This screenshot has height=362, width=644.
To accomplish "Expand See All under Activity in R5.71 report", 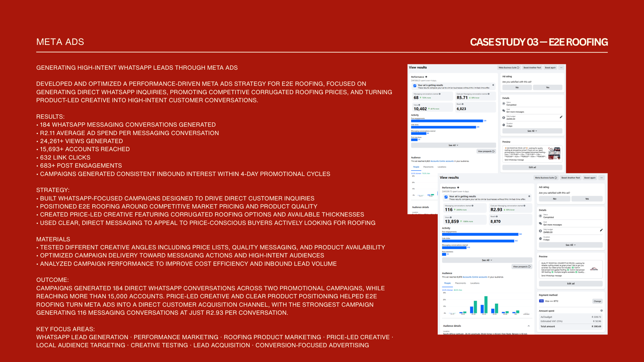I will click(x=453, y=145).
